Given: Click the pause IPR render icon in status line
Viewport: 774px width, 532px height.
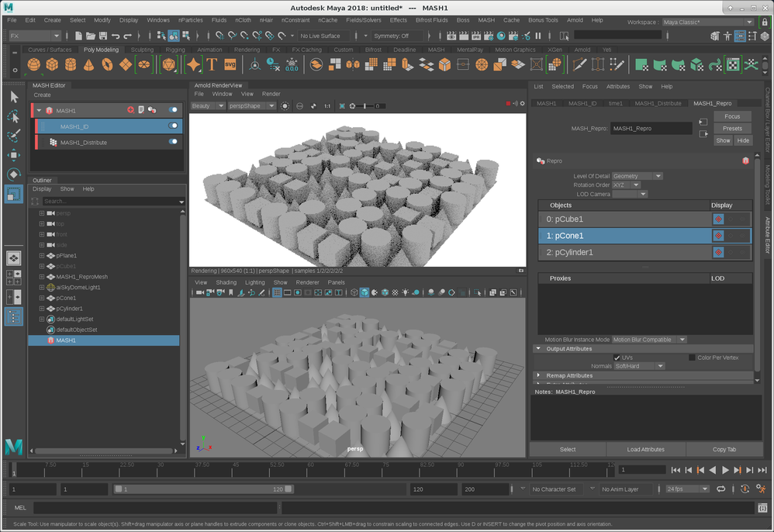Looking at the screenshot, I should point(538,36).
